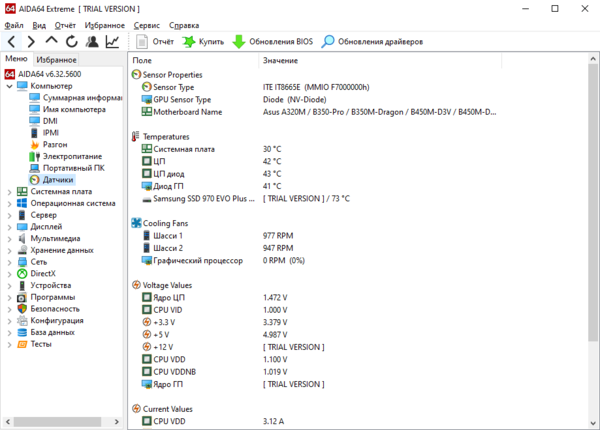600x430 pixels.
Task: Click the Мультимедиа speaker icon
Action: [x=22, y=239]
